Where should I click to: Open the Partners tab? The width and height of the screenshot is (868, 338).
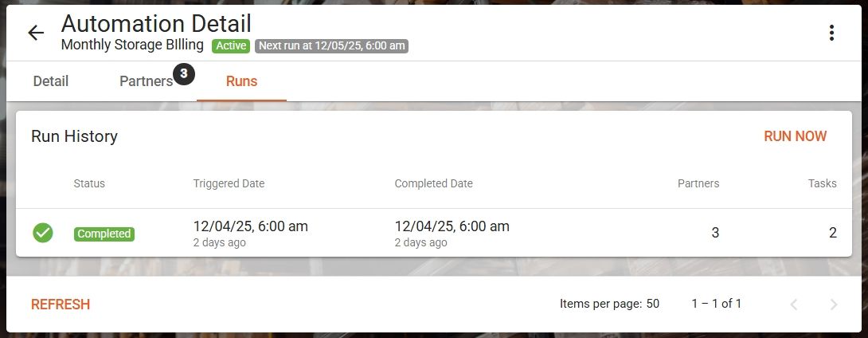coord(147,81)
